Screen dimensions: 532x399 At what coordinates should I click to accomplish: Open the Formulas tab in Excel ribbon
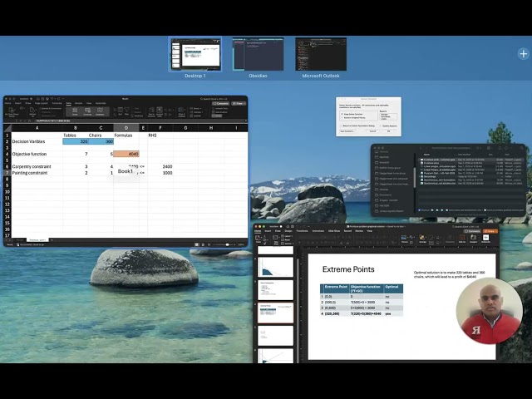click(x=57, y=103)
